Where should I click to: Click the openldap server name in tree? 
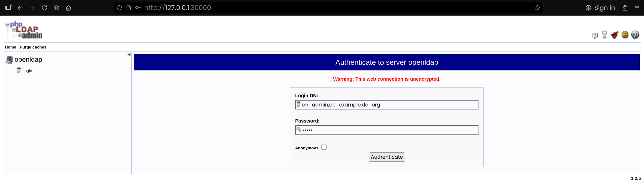coord(28,60)
